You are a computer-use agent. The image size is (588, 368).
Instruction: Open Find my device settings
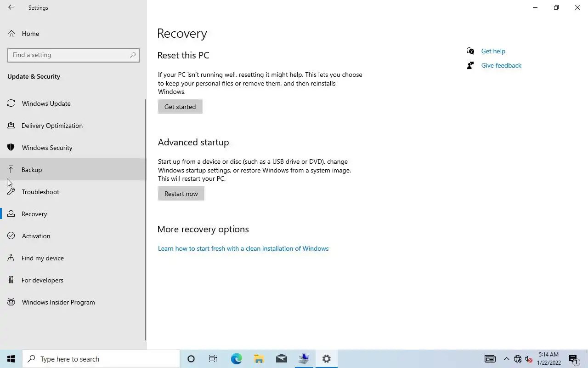click(73, 258)
